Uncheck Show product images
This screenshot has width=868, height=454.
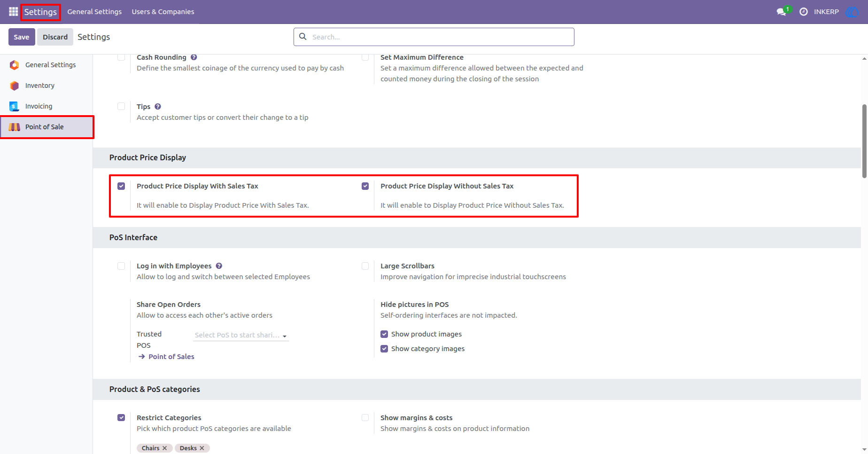point(384,334)
